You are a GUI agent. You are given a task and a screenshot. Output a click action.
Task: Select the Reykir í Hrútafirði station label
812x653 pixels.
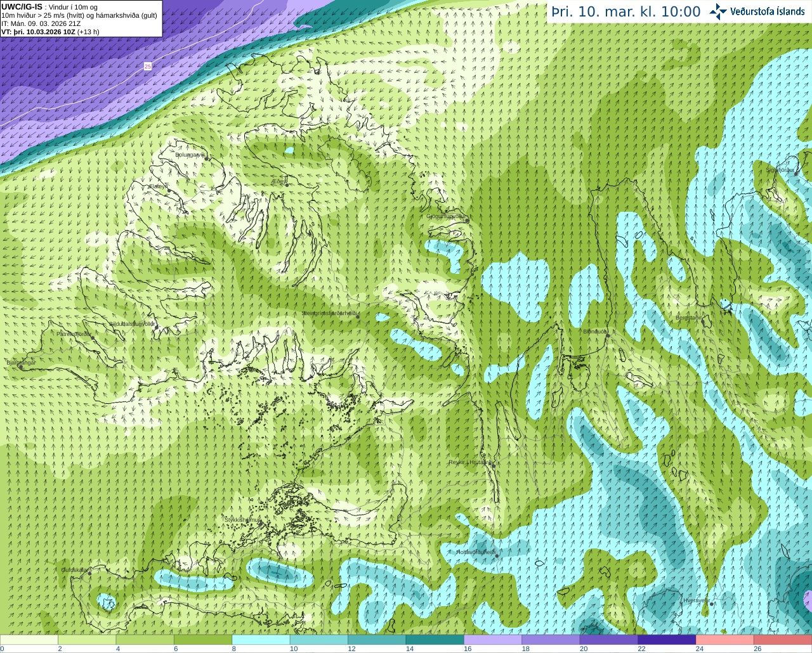click(x=470, y=462)
